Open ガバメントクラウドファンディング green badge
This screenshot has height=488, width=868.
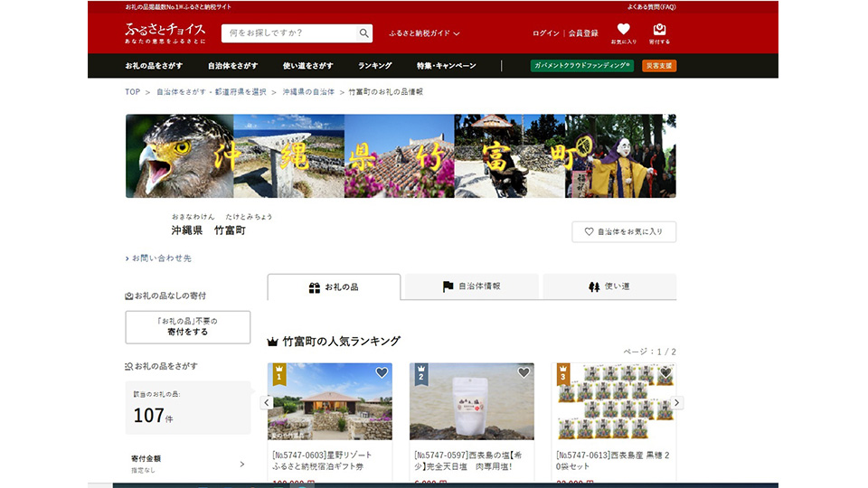[x=581, y=66]
